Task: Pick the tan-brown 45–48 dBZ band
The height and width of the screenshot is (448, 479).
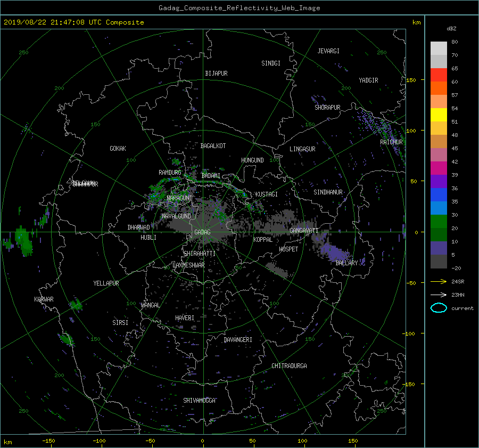Action: click(439, 141)
